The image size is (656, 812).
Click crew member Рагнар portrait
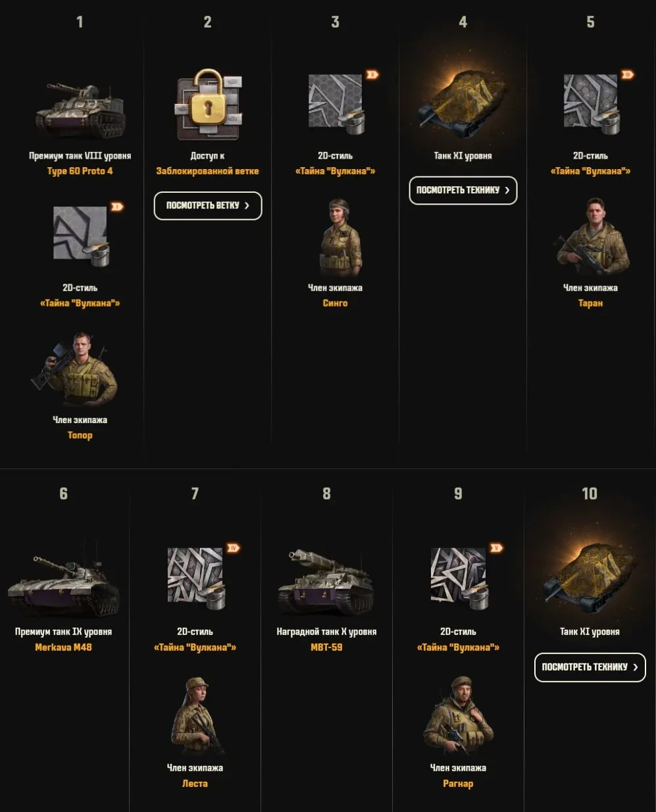[458, 715]
